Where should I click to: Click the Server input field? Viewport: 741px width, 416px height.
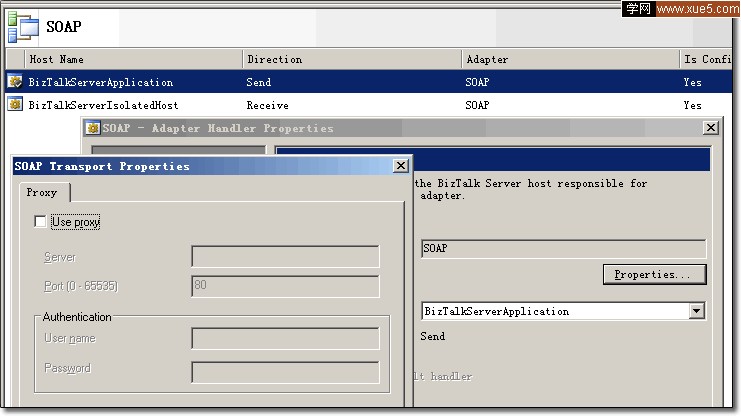(x=285, y=256)
